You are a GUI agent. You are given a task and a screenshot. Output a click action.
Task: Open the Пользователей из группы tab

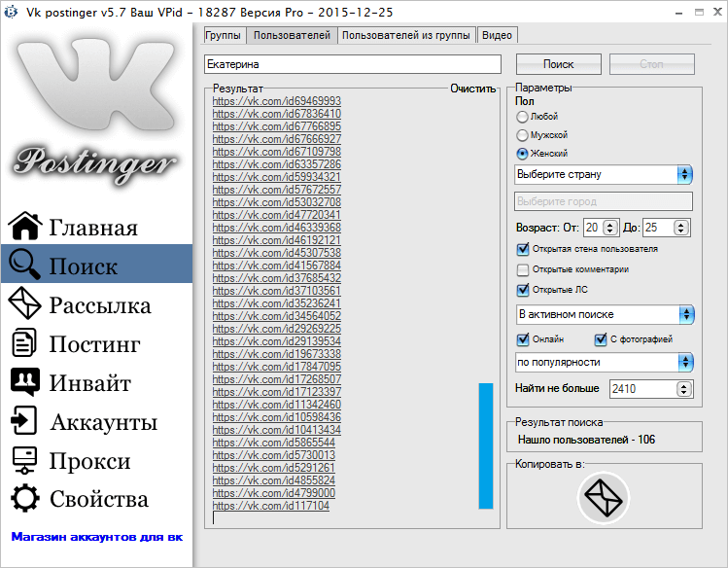tap(405, 35)
